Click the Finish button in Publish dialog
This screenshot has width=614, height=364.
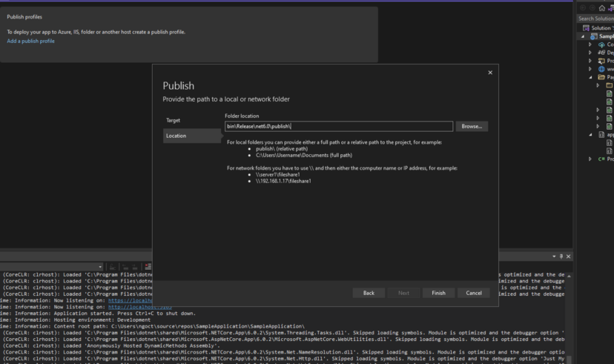tap(438, 293)
